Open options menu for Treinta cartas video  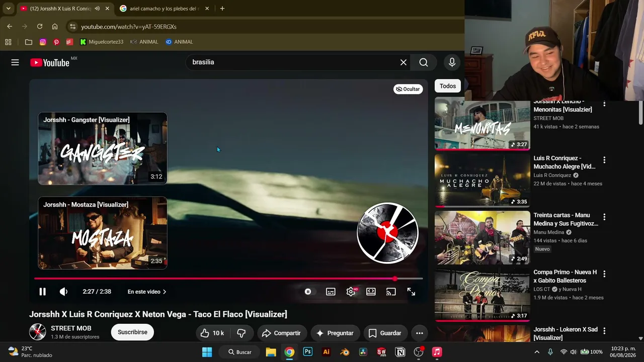coord(604,217)
